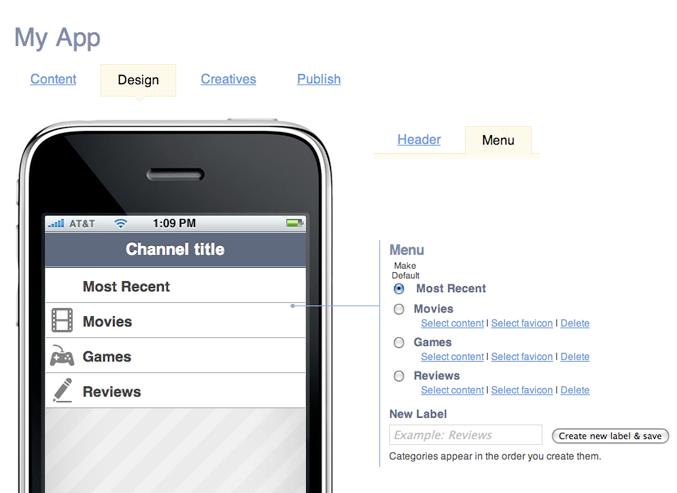Viewport: 677px width, 493px height.
Task: Click the signal strength bars icon
Action: pyautogui.click(x=56, y=223)
